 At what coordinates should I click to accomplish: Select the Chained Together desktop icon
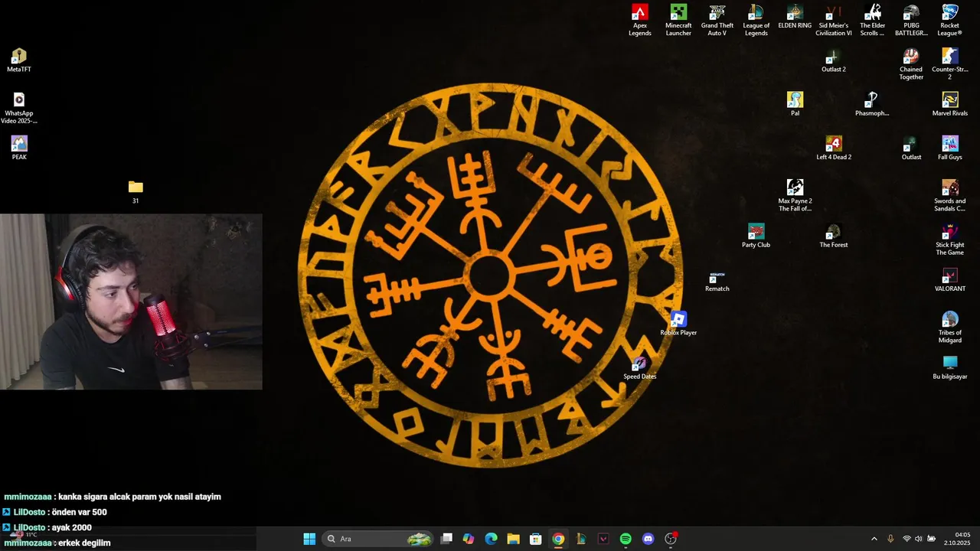[911, 64]
